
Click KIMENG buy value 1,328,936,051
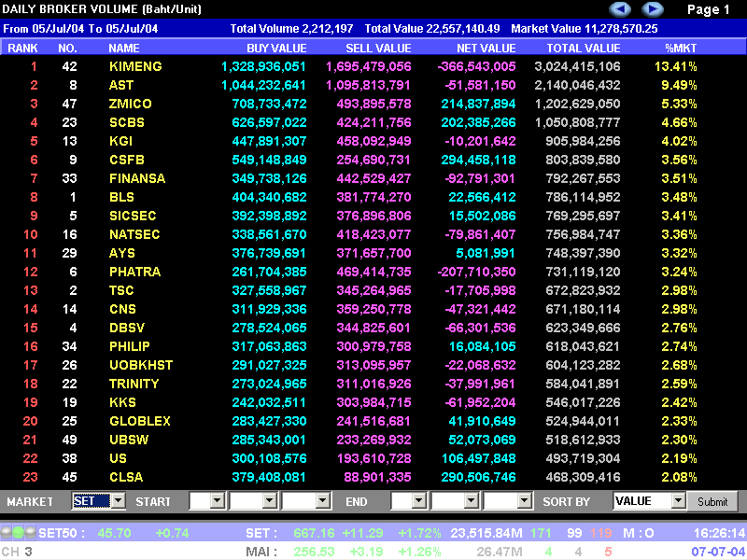263,66
